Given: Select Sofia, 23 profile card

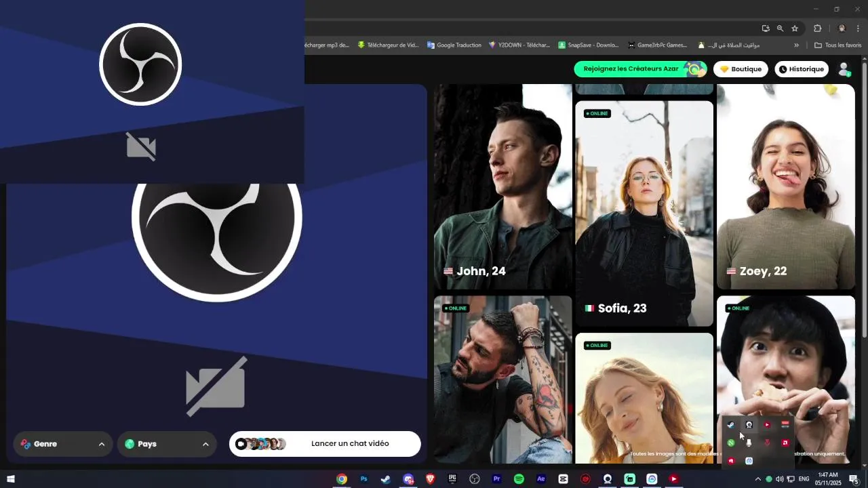Looking at the screenshot, I should tap(644, 213).
